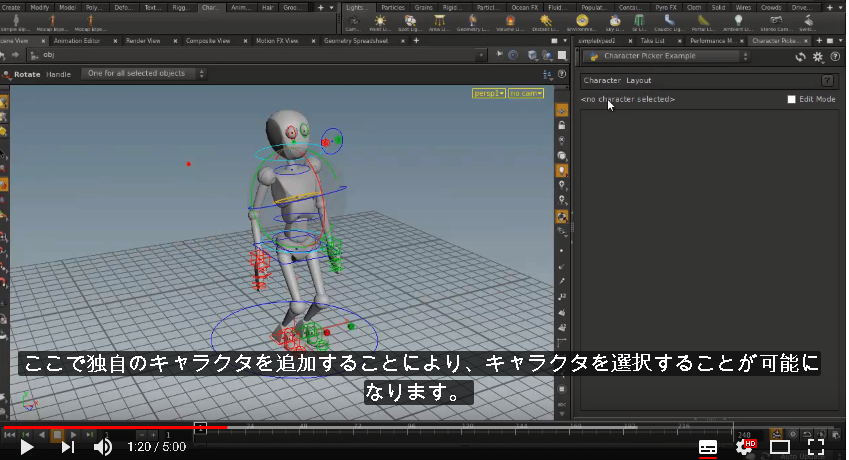849x460 pixels.
Task: Add an Ambient Light from the shelf
Action: point(738,23)
